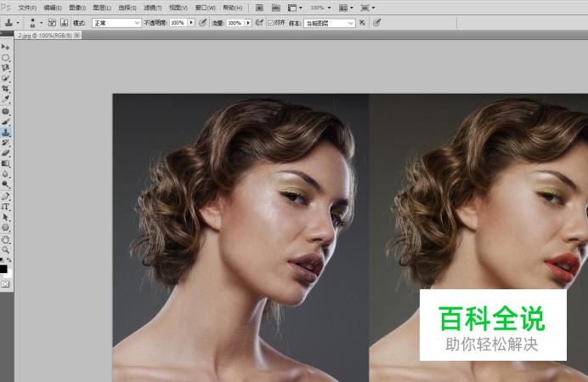This screenshot has height=382, width=588.
Task: Toggle tablet pressure for opacity
Action: click(203, 23)
